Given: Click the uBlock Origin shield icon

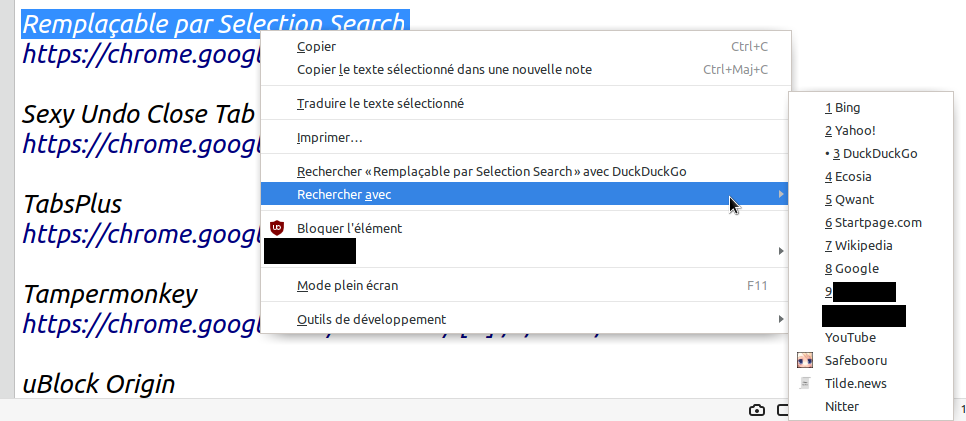Looking at the screenshot, I should point(278,228).
